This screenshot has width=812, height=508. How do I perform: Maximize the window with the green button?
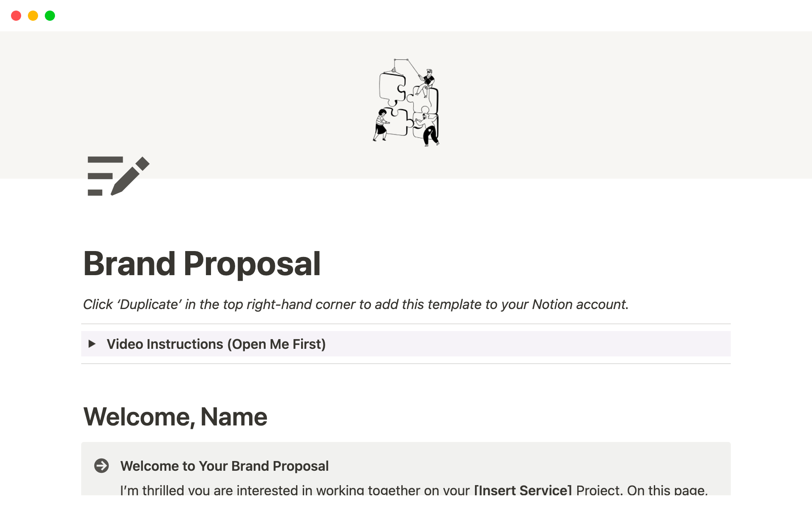click(50, 16)
